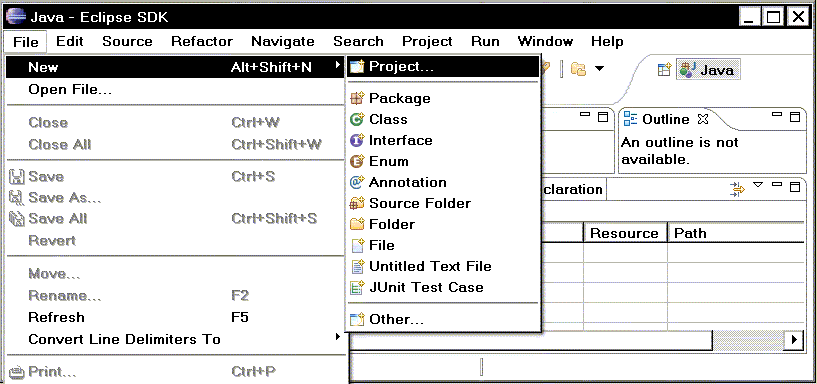The image size is (817, 384).
Task: Minimize the Outline view panel
Action: coord(777,115)
